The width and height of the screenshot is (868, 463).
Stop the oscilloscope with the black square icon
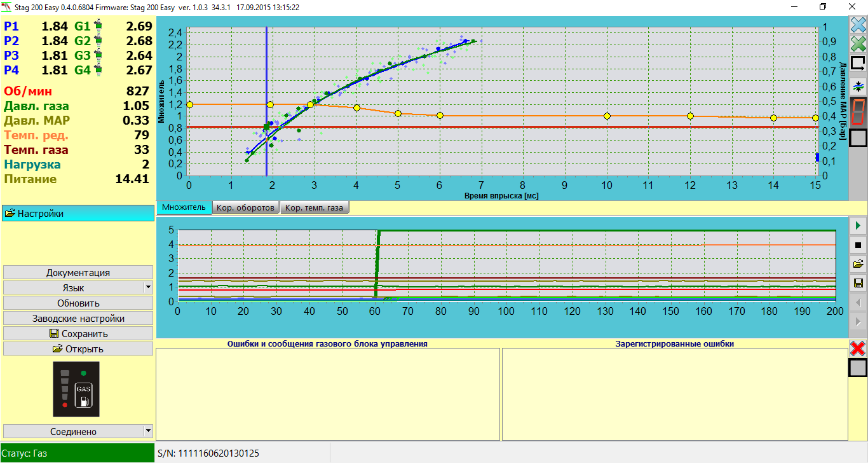point(858,244)
